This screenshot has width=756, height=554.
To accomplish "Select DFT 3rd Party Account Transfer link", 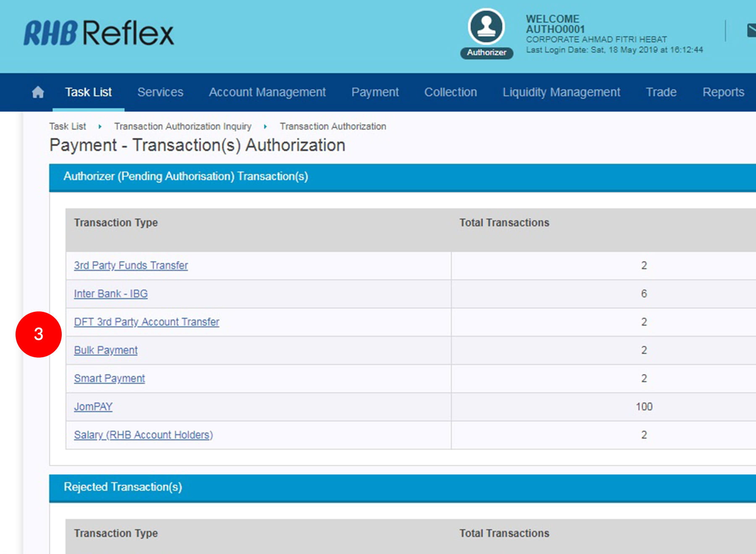I will tap(147, 322).
